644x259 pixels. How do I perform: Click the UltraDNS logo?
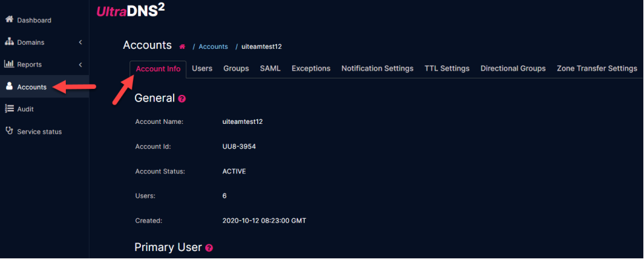pyautogui.click(x=131, y=11)
